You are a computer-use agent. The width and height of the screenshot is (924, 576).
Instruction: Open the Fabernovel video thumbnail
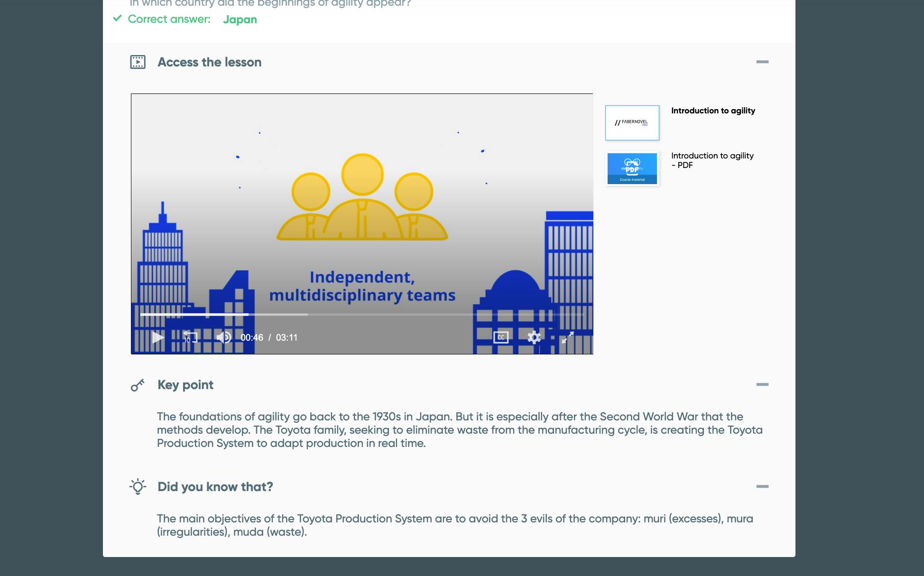[632, 123]
